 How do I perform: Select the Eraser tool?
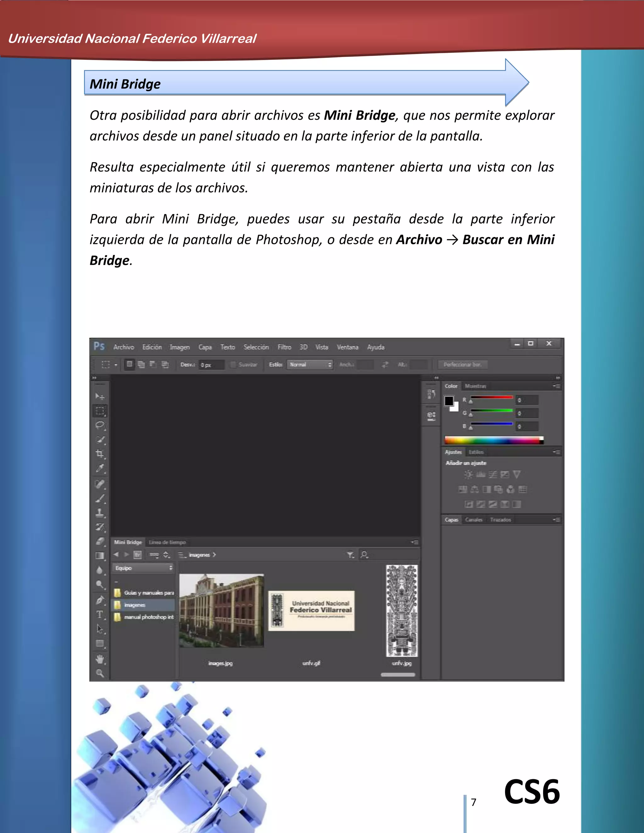[100, 541]
